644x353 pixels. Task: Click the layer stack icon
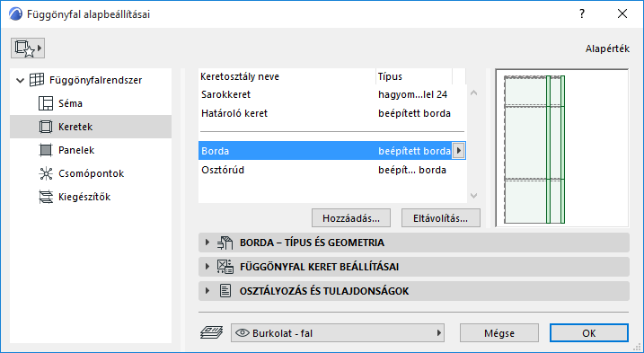211,332
